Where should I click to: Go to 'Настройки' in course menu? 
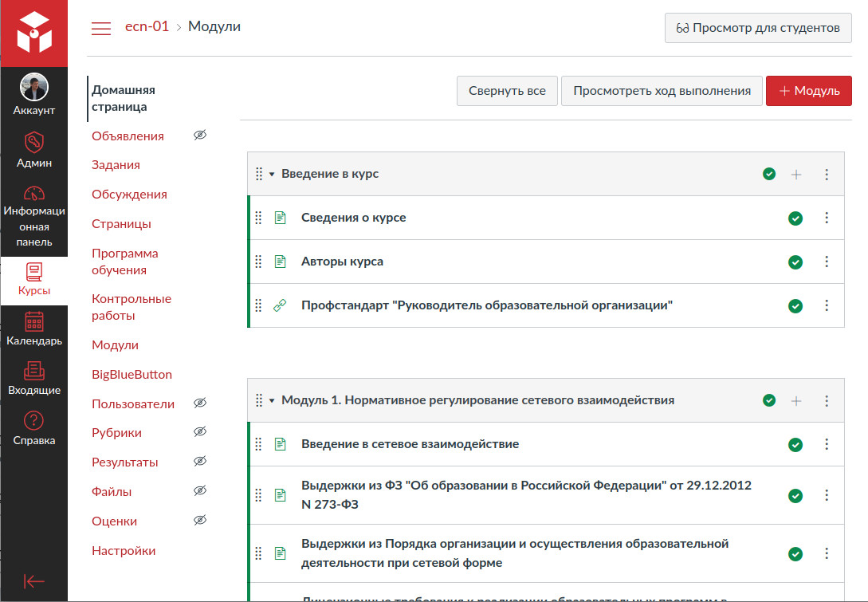124,551
